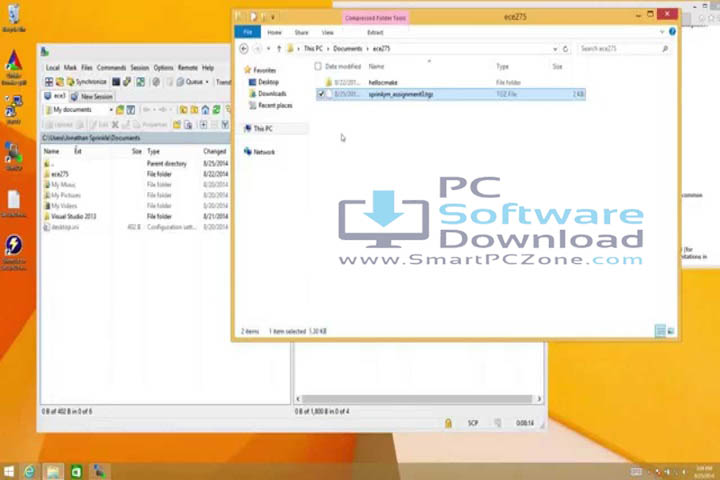Click the Explorer help question mark icon

pos(672,32)
